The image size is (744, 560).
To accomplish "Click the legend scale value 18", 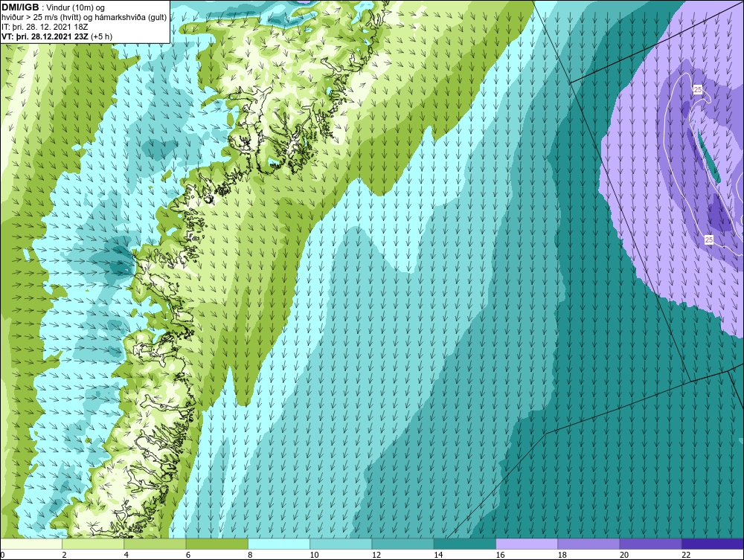I will (562, 555).
